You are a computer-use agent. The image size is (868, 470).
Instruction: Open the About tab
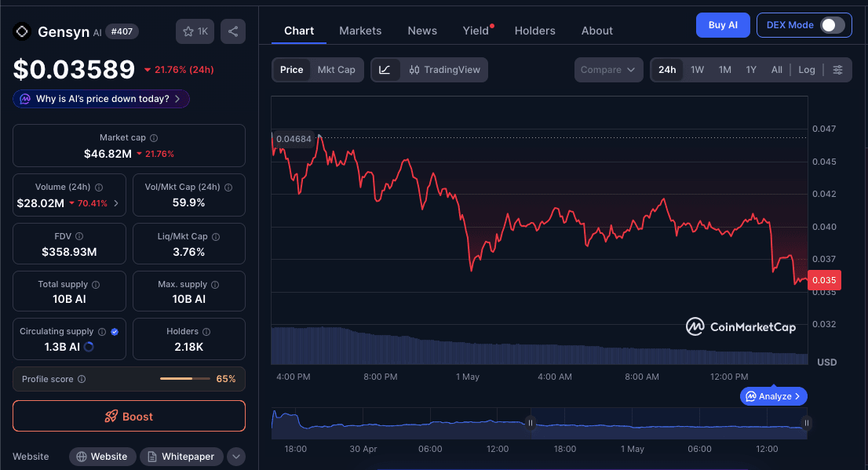point(596,31)
